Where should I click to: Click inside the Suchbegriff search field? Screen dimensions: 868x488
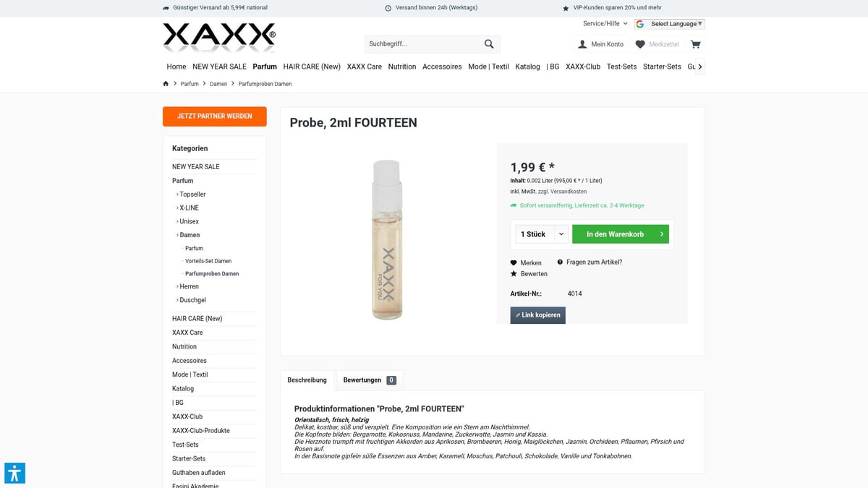click(x=420, y=44)
